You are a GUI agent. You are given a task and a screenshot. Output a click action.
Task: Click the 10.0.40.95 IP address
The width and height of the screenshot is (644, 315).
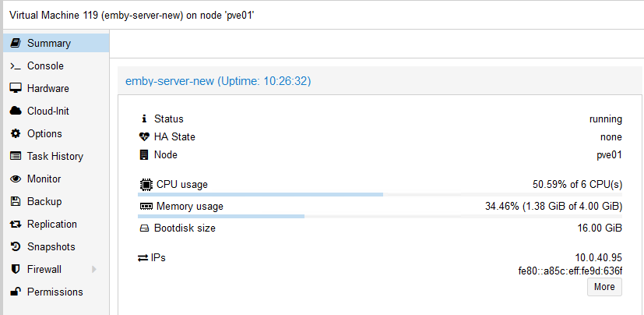(x=598, y=257)
